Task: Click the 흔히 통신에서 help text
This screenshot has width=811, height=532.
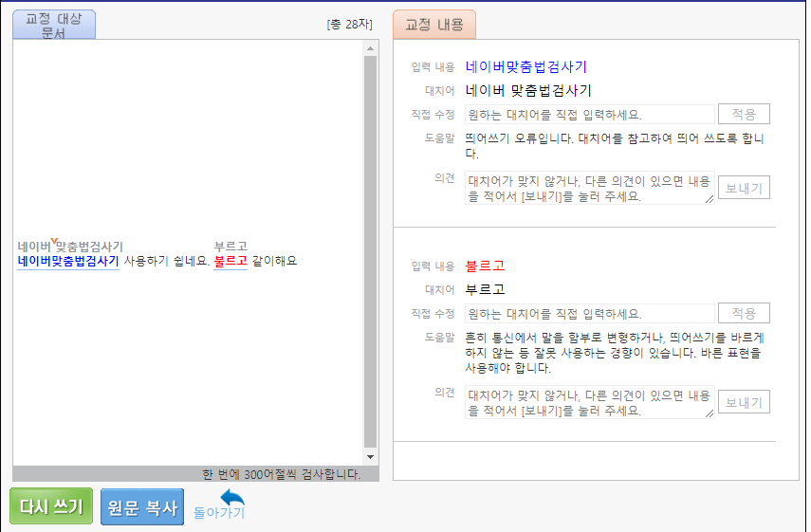Action: point(614,353)
